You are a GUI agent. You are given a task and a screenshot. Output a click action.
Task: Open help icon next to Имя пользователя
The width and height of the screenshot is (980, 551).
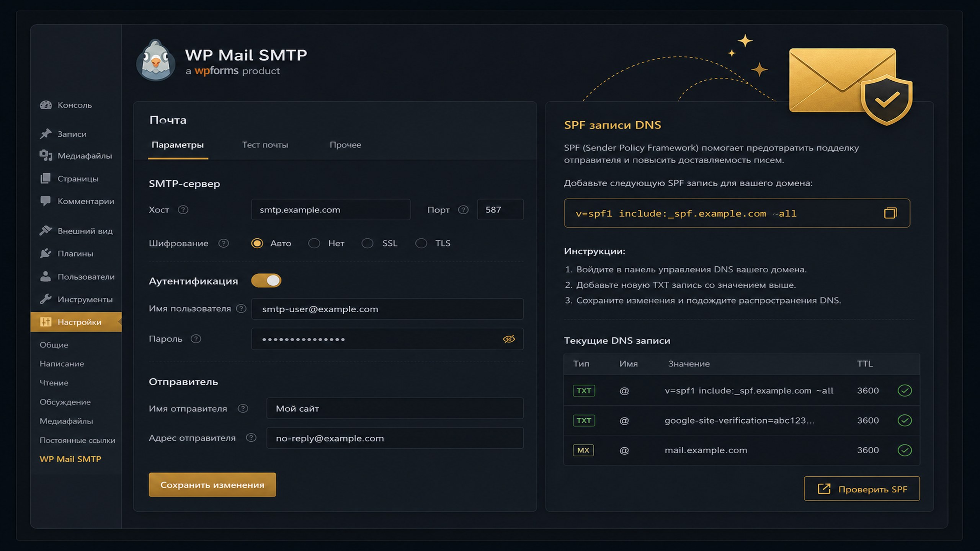(241, 308)
